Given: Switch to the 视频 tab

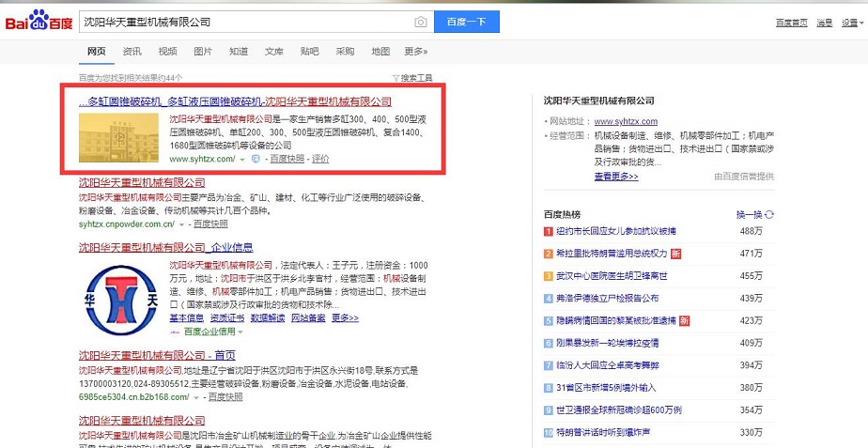Looking at the screenshot, I should [167, 52].
